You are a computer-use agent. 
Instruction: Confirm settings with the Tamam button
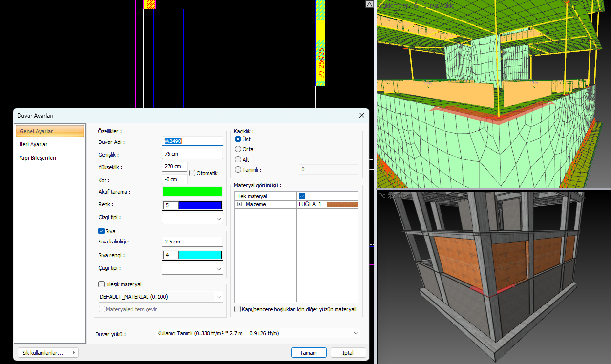(x=308, y=353)
